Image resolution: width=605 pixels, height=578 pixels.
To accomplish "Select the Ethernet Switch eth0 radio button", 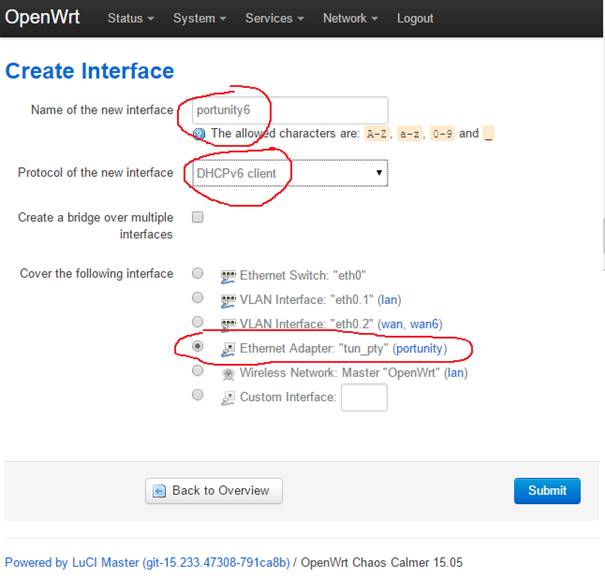I will click(198, 273).
